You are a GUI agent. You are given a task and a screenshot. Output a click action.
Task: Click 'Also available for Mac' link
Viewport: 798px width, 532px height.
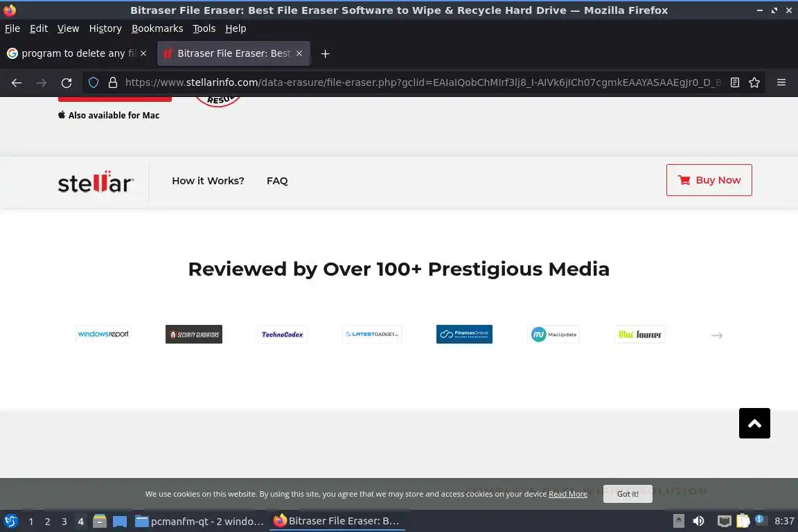tap(109, 115)
